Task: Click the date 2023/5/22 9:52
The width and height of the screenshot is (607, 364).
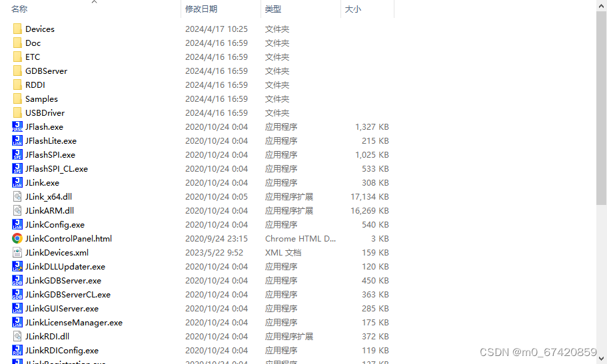Action: 214,253
